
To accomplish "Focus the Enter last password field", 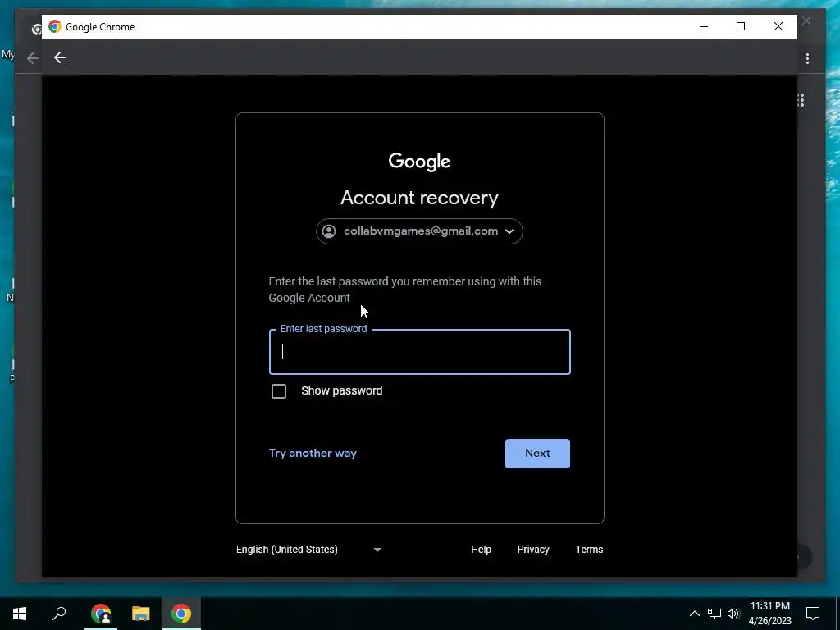I will [419, 351].
